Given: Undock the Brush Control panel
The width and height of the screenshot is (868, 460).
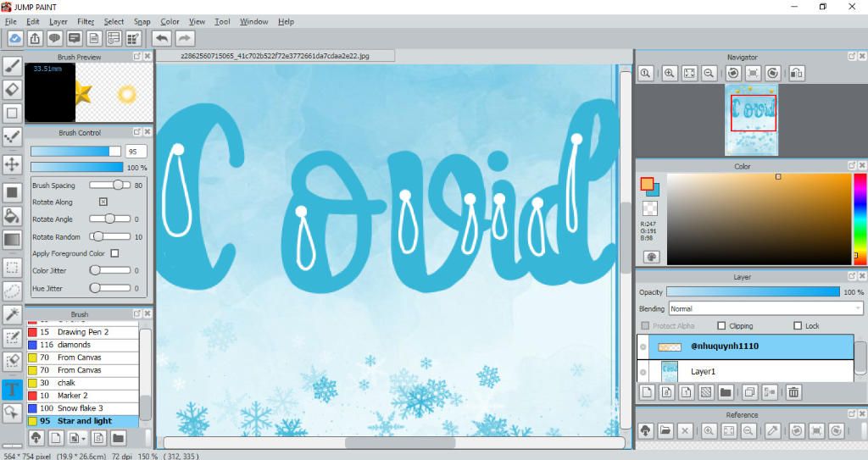Looking at the screenshot, I should pos(137,132).
